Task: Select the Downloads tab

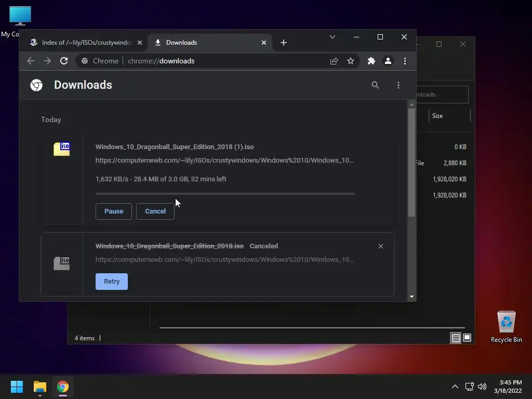Action: click(210, 43)
